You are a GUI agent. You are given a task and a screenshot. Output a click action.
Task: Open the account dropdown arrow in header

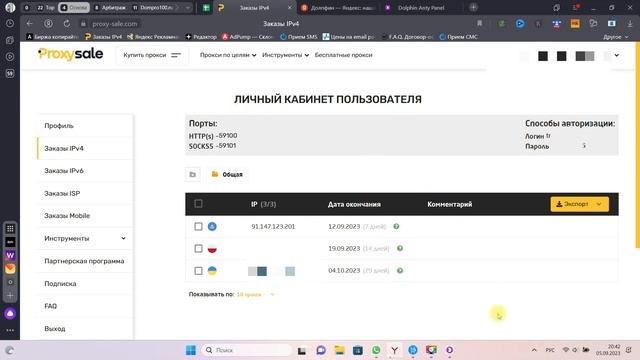616,56
